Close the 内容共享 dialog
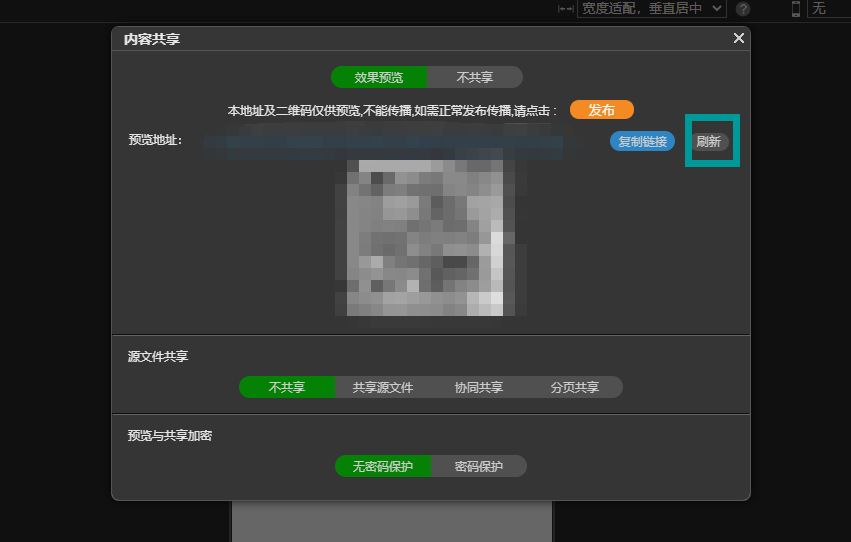851x542 pixels. pyautogui.click(x=738, y=38)
